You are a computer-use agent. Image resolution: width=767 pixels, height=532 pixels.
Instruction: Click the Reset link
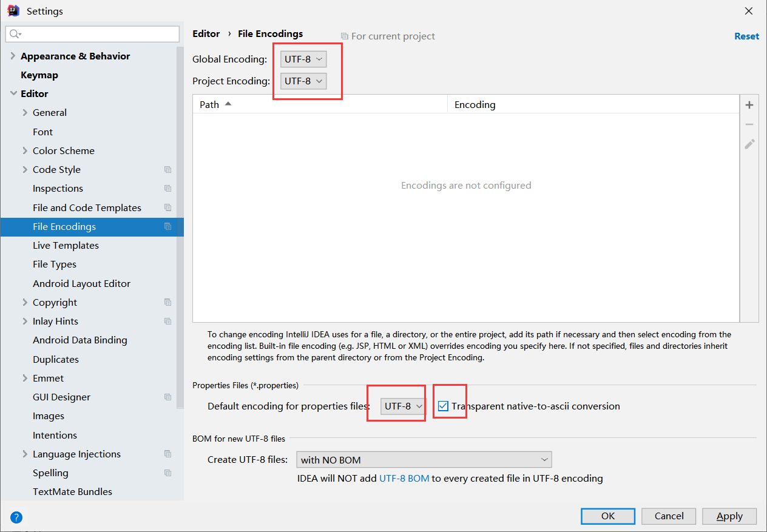(746, 36)
